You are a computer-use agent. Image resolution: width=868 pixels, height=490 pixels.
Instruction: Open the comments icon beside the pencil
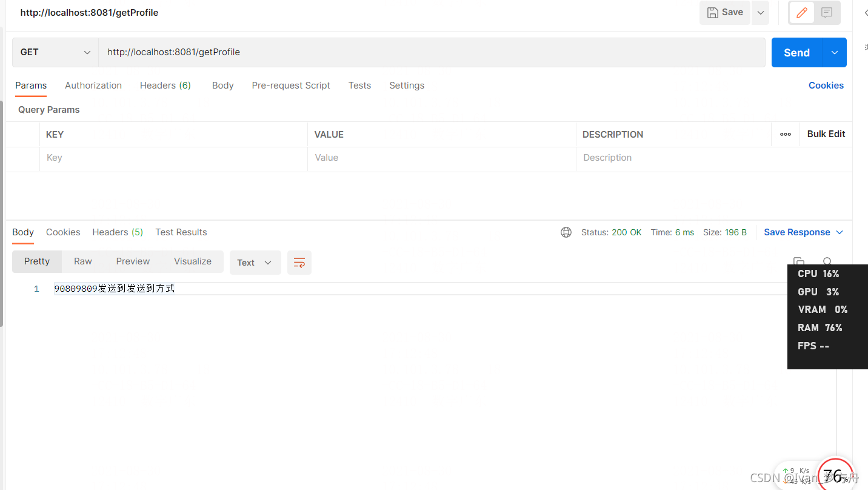click(x=826, y=12)
